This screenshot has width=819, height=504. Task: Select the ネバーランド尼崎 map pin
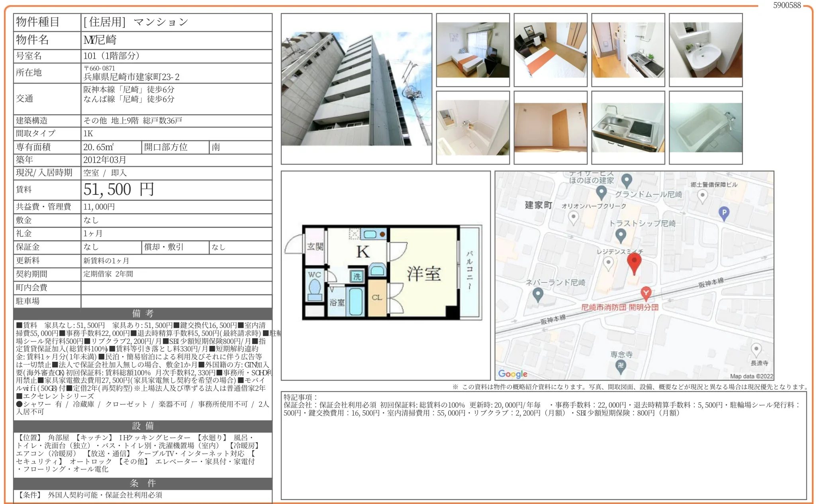538,295
